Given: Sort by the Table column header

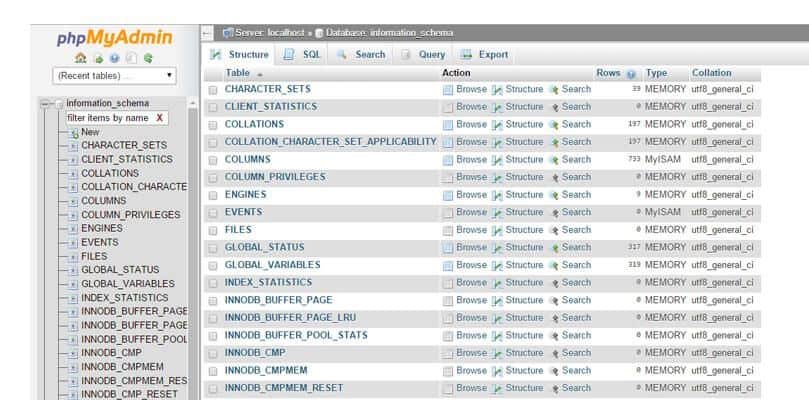Looking at the screenshot, I should [x=237, y=73].
